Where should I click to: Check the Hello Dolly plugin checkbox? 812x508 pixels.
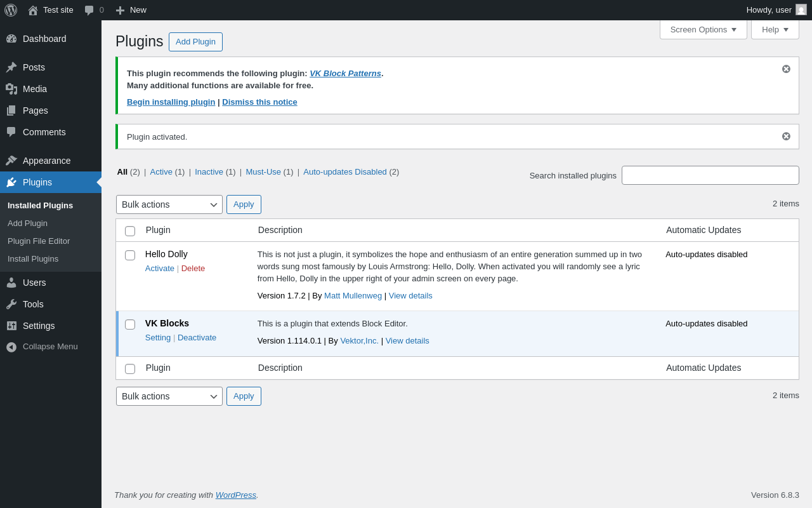(130, 255)
